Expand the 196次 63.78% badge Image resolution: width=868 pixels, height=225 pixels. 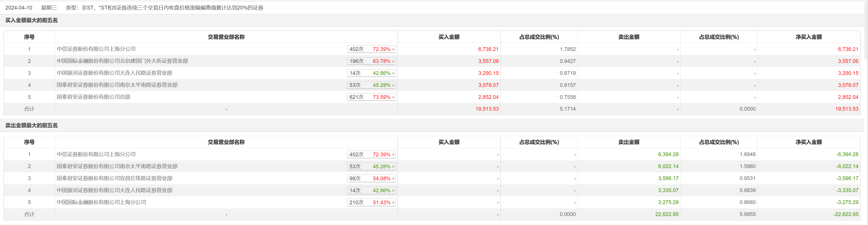371,61
